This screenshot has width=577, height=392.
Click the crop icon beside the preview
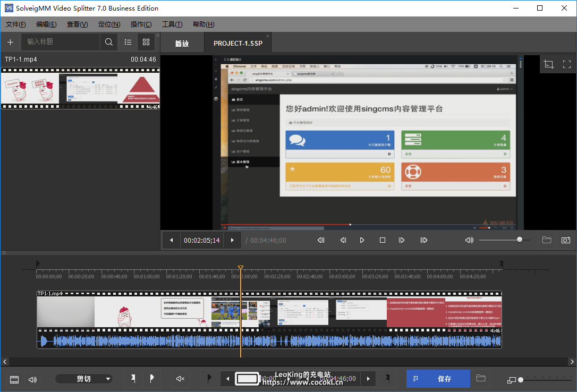point(549,64)
